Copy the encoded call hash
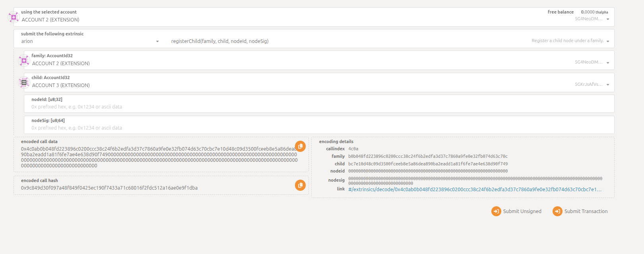This screenshot has height=254, width=644. pyautogui.click(x=300, y=185)
